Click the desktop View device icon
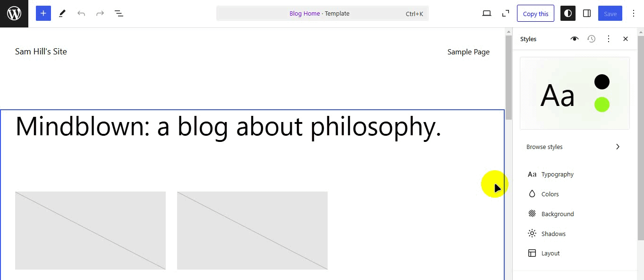The image size is (644, 280). click(487, 14)
